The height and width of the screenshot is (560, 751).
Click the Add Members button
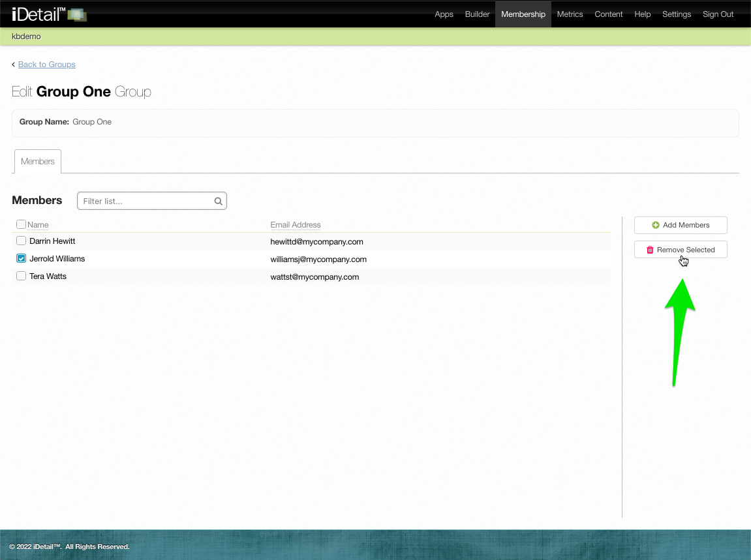click(681, 225)
